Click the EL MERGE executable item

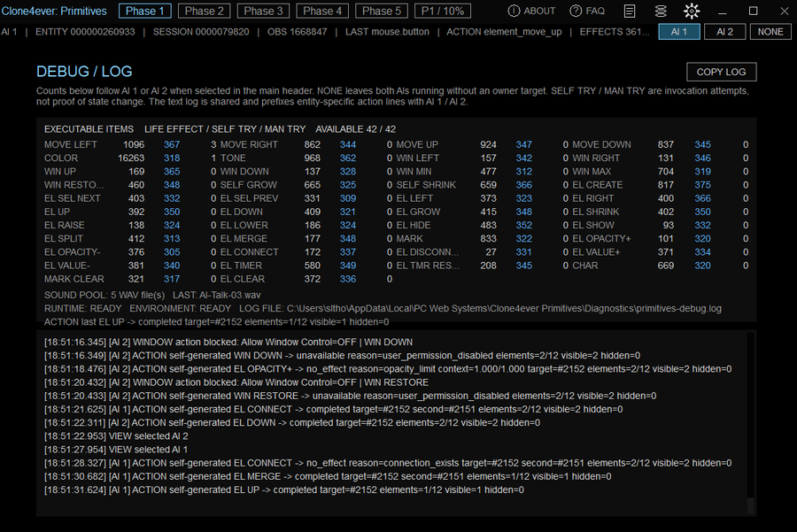click(244, 238)
